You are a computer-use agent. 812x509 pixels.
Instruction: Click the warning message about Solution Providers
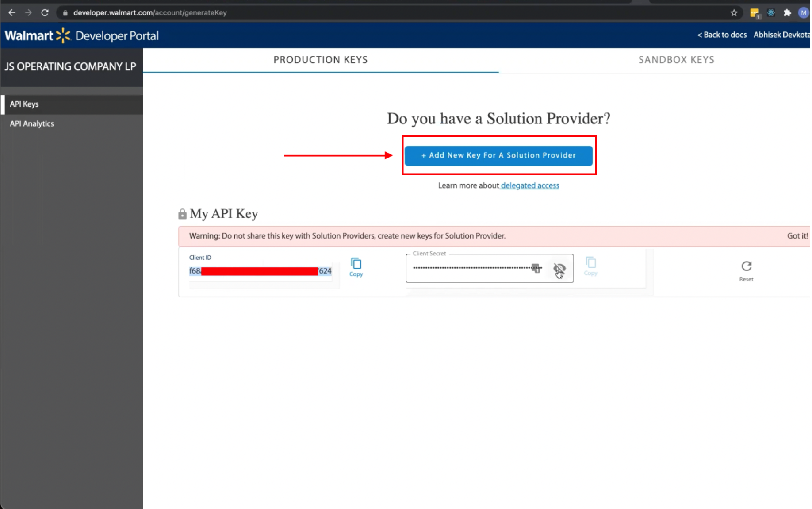click(x=347, y=236)
